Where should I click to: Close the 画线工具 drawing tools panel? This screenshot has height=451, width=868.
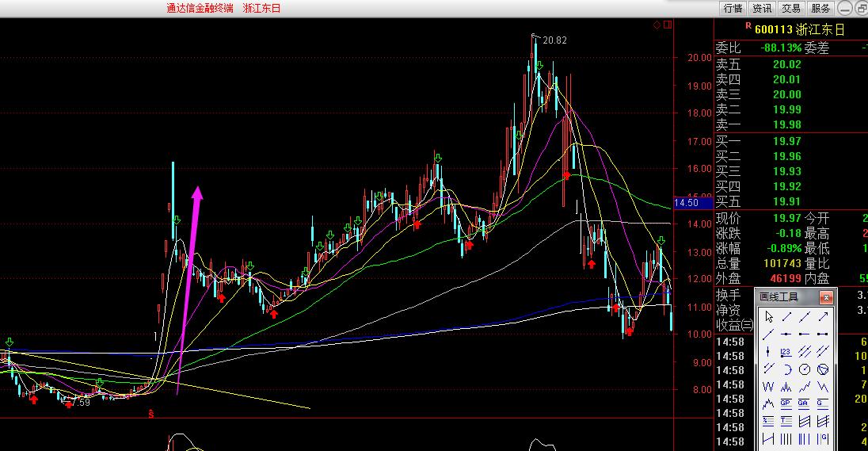pyautogui.click(x=827, y=297)
